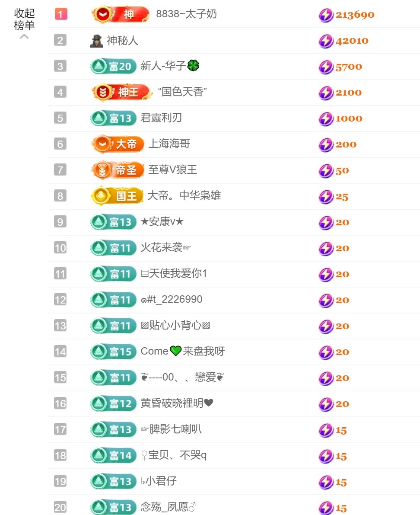Viewport: 420px width, 515px height.
Task: Open user 8838~太子奶 profile name
Action: pyautogui.click(x=186, y=14)
